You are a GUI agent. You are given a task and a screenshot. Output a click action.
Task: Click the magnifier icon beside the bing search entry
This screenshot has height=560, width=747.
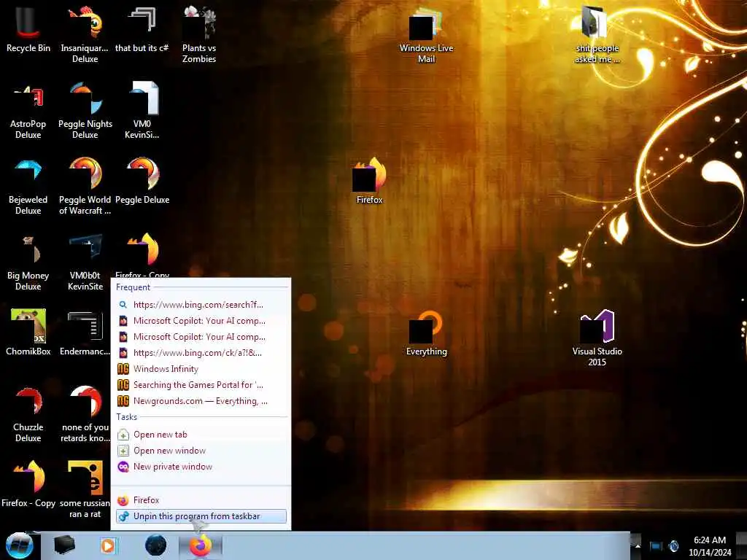[x=123, y=305]
